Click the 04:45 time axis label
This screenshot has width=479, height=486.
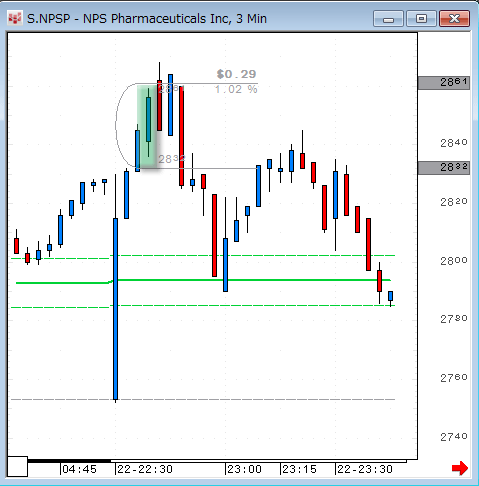click(x=79, y=469)
